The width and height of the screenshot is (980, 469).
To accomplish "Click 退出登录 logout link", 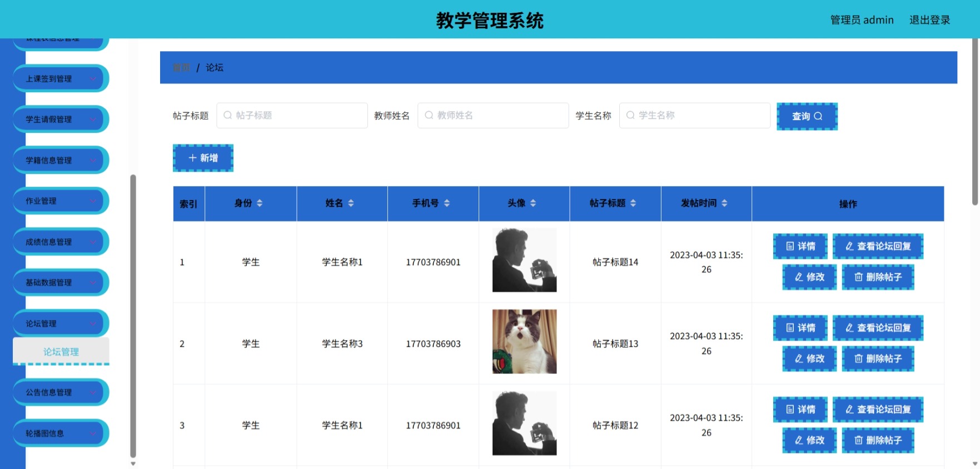I will coord(929,20).
